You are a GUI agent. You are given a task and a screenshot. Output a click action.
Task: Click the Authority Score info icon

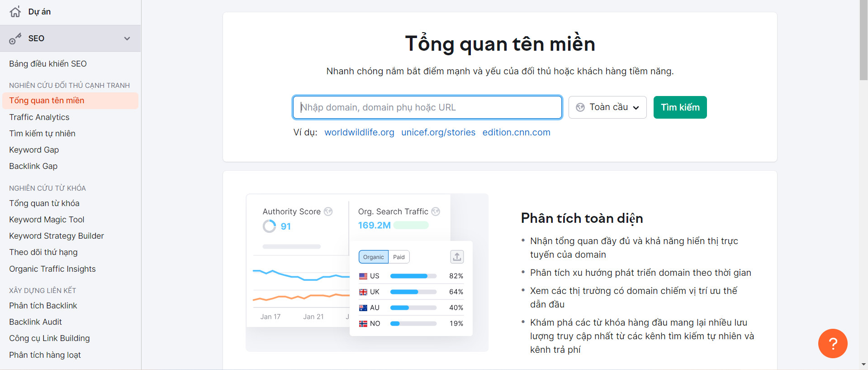pyautogui.click(x=328, y=211)
